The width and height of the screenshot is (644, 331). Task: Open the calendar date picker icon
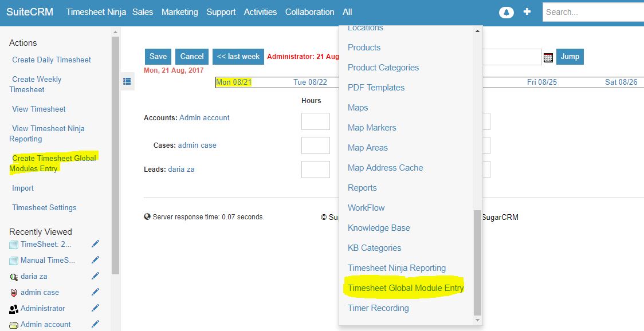548,57
